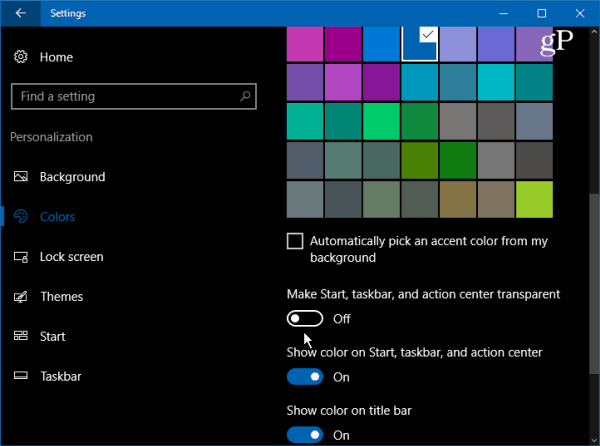Click the back arrow in the title bar

[x=21, y=13]
